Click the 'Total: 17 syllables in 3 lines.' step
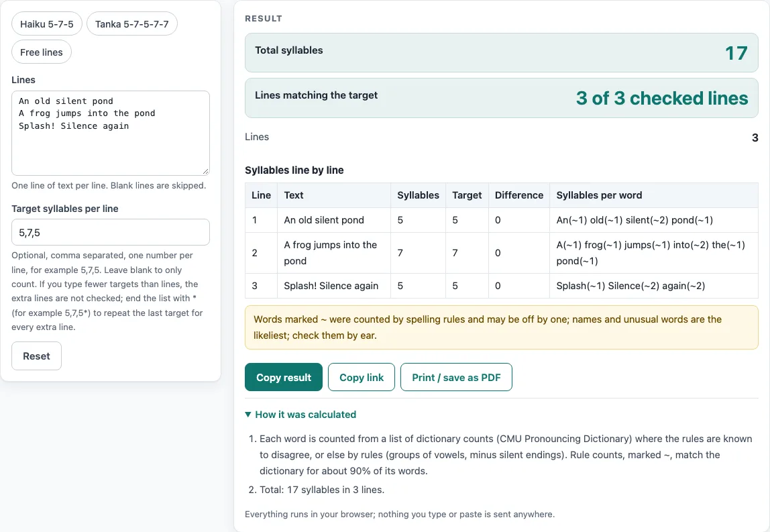770x532 pixels. click(322, 490)
